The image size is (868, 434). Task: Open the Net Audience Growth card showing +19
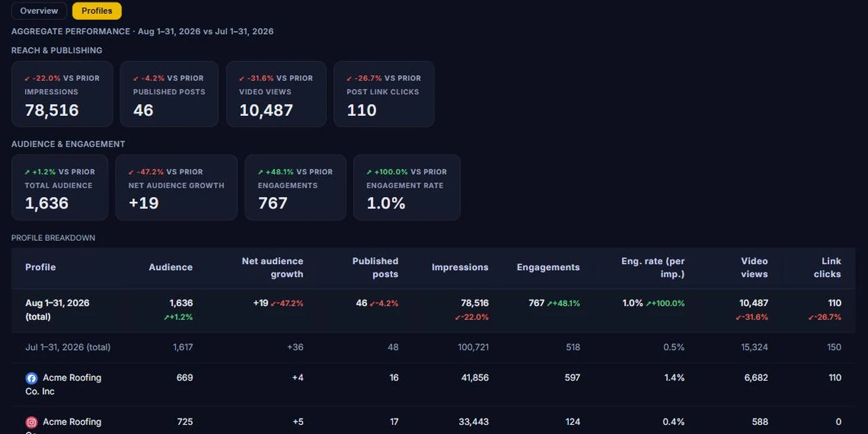pyautogui.click(x=176, y=187)
